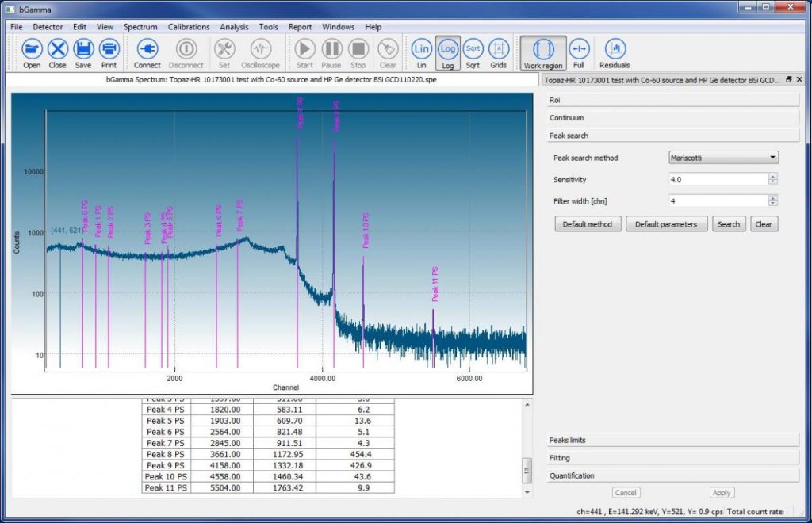812x523 pixels.
Task: Open Peak search method dropdown
Action: (723, 158)
